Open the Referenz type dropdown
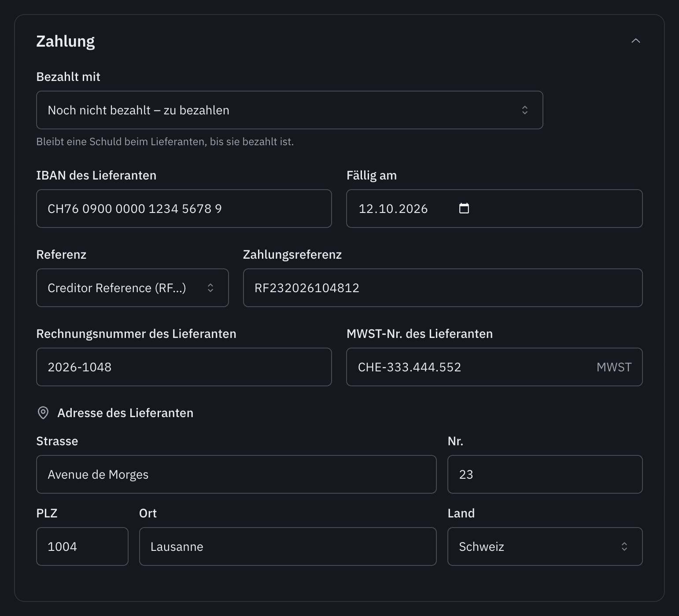The width and height of the screenshot is (679, 616). 132,288
